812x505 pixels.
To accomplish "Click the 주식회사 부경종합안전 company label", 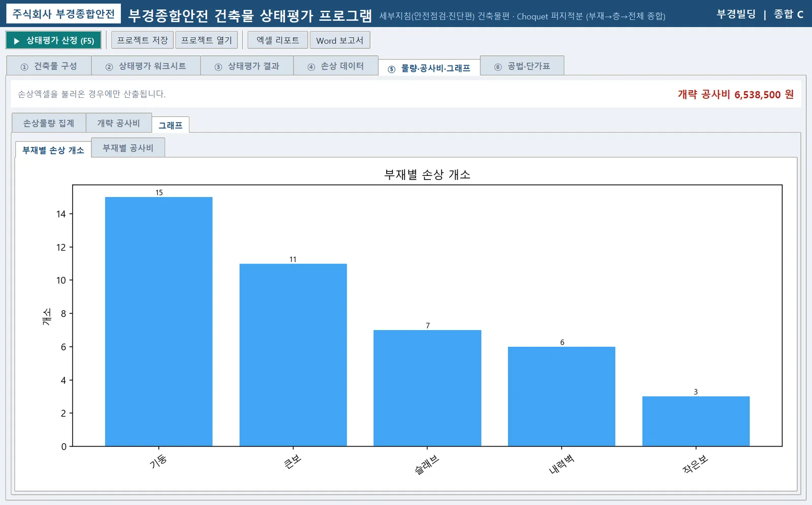I will [x=63, y=14].
